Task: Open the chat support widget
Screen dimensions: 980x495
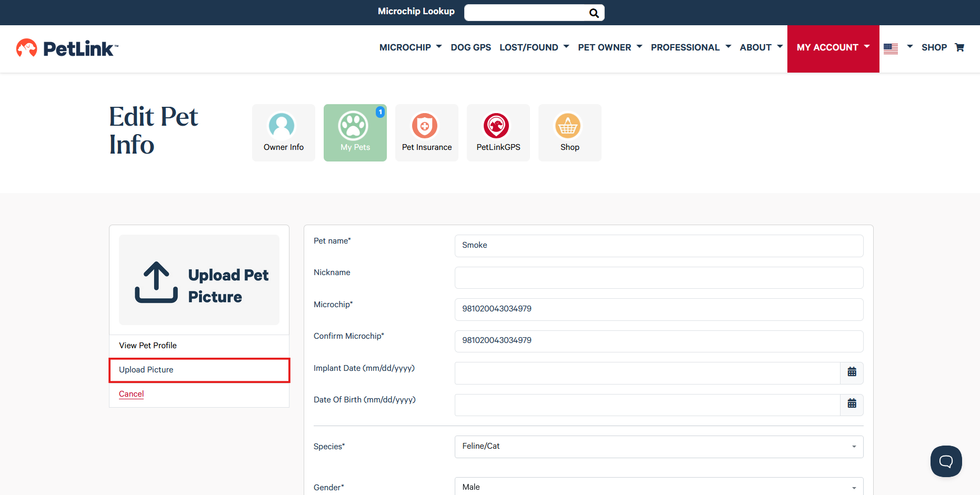Action: [x=946, y=461]
